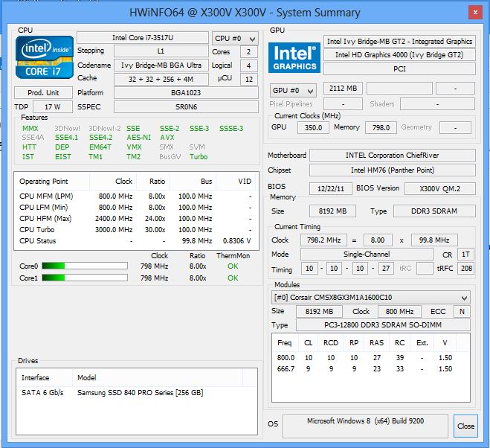
Task: Select the Samsung SSD 840 PRO drive row
Action: click(x=137, y=393)
